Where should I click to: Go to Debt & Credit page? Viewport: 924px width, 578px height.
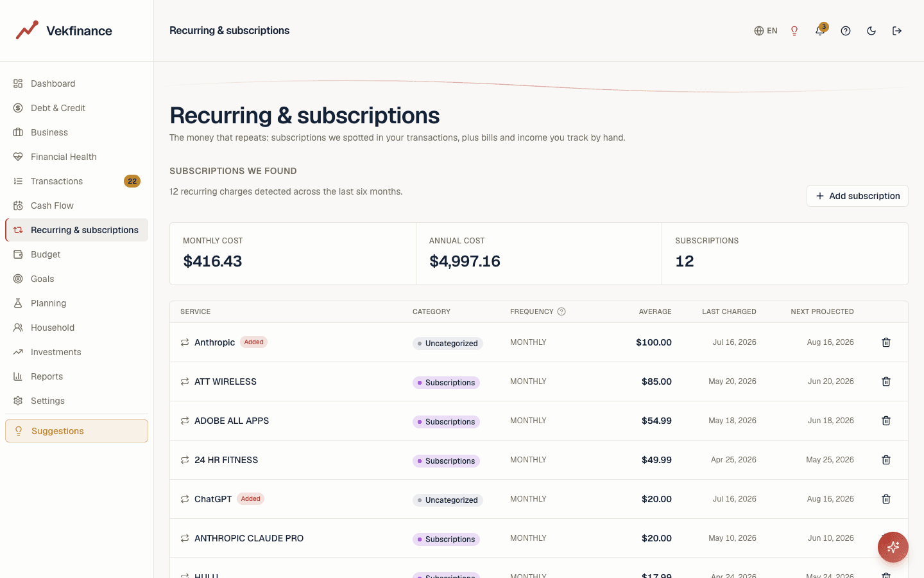point(76,108)
